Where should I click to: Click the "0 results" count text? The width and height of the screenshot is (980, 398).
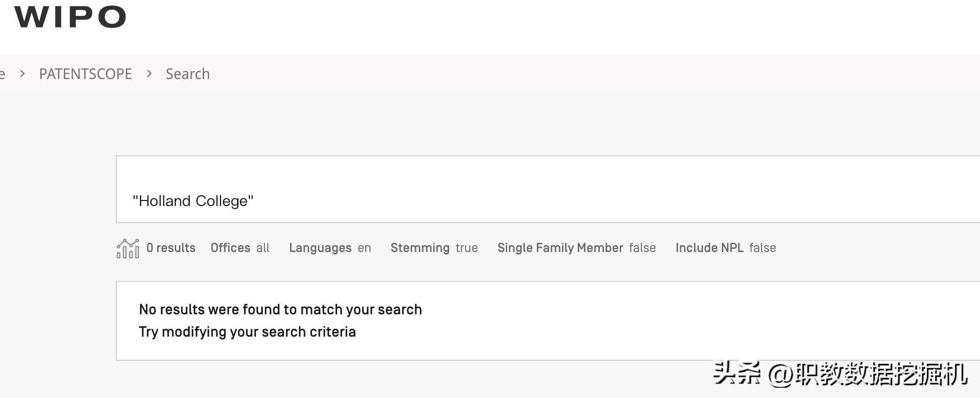[171, 248]
